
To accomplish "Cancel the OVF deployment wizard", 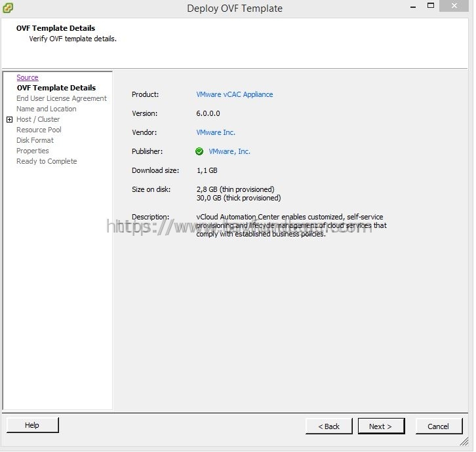I will (x=439, y=426).
